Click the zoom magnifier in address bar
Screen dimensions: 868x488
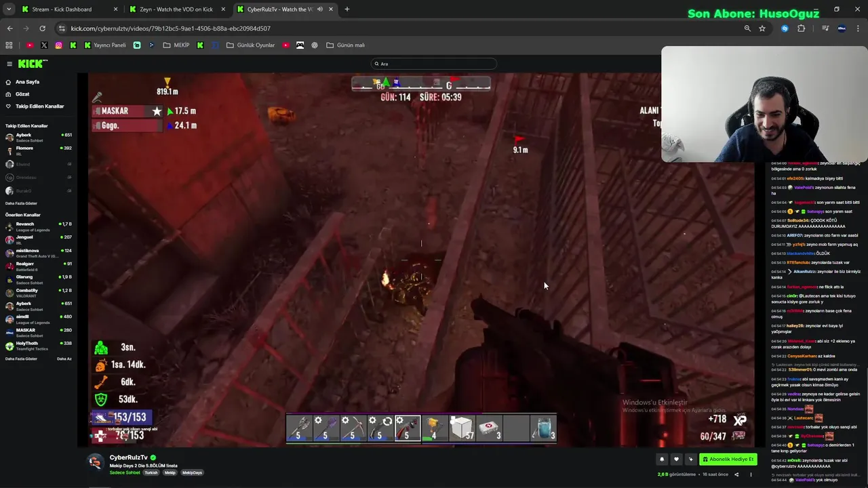tap(747, 28)
